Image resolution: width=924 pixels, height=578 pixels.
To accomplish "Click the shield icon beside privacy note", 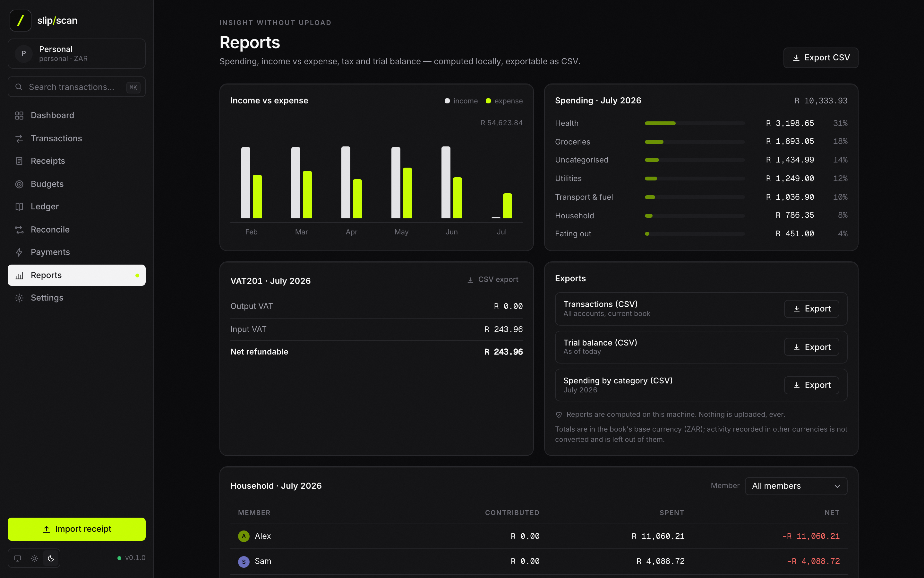I will pos(559,415).
